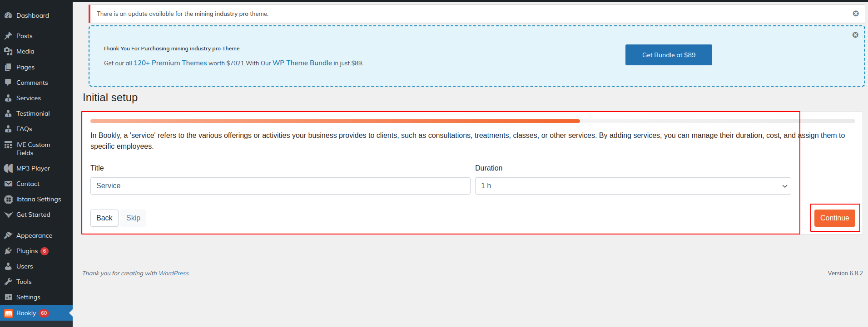Open Ibtana Settings menu

pyautogui.click(x=39, y=199)
